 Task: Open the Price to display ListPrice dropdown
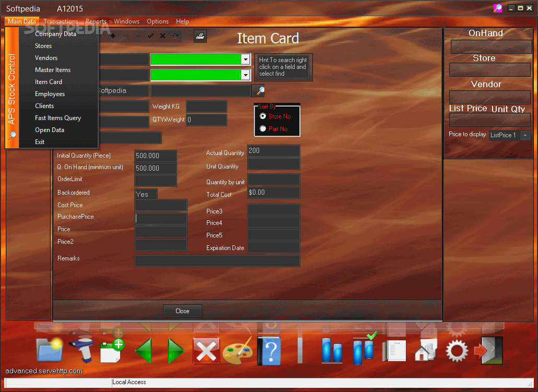525,135
